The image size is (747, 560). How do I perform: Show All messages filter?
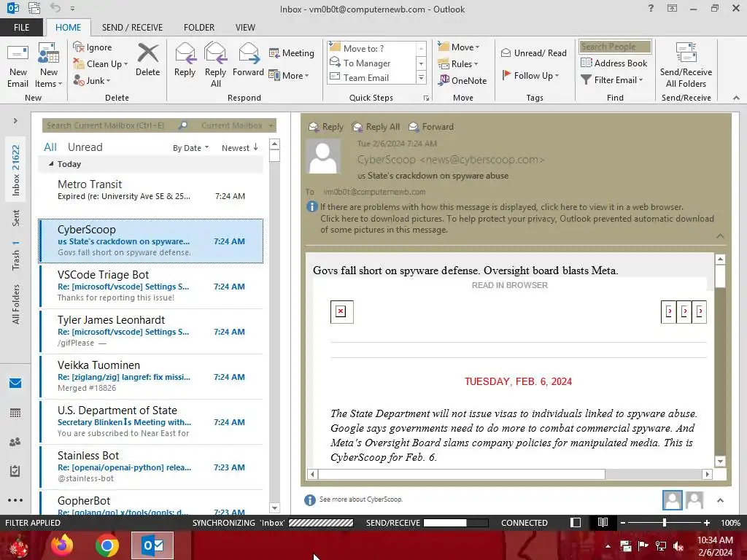click(50, 147)
